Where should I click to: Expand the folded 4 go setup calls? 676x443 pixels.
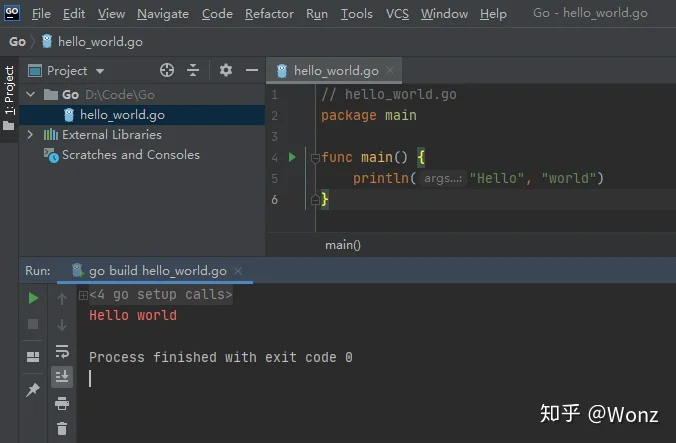pyautogui.click(x=83, y=295)
